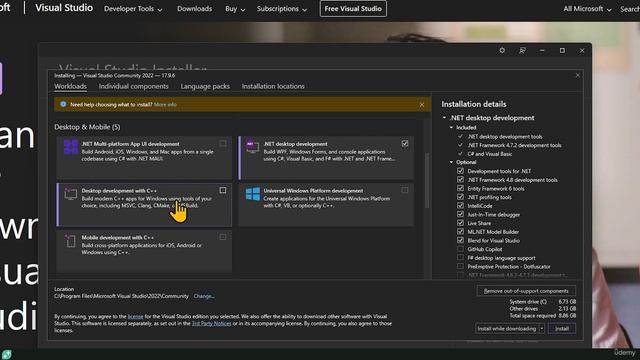Click the 'C# and Visual Basic' included item
This screenshot has width=640, height=360.
pos(489,154)
